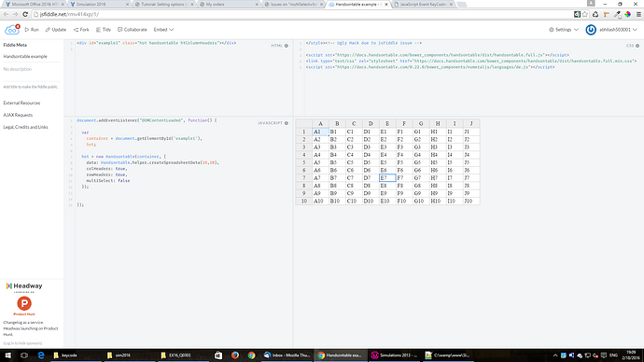Image resolution: width=644 pixels, height=362 pixels.
Task: Open CSS panel settings gear
Action: tap(637, 46)
